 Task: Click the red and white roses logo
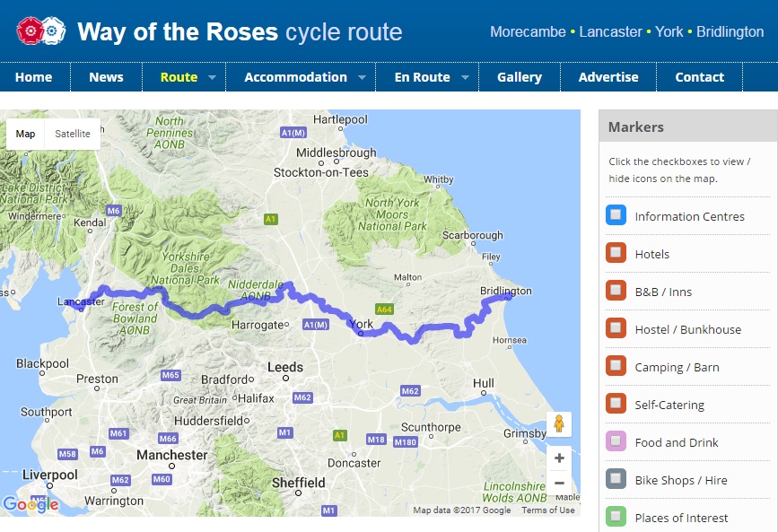point(41,31)
